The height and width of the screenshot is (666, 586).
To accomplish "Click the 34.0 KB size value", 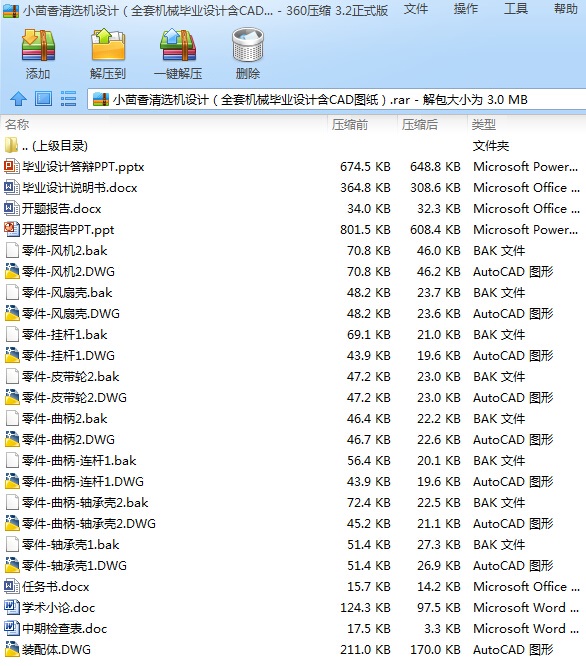I will click(369, 209).
